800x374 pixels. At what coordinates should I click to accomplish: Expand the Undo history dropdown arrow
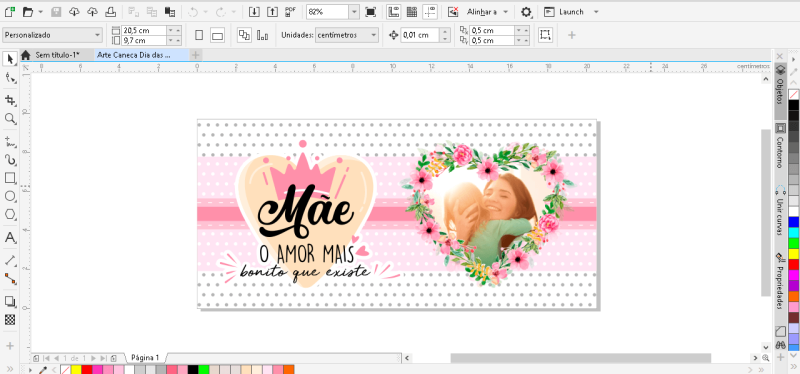pyautogui.click(x=206, y=11)
